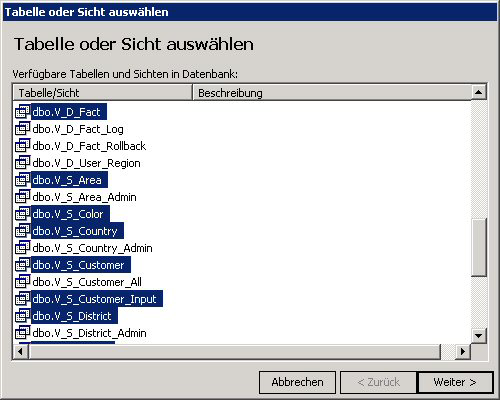Click the view icon of dbo.V_S_Area
Viewport: 500px width, 400px height.
[23, 180]
